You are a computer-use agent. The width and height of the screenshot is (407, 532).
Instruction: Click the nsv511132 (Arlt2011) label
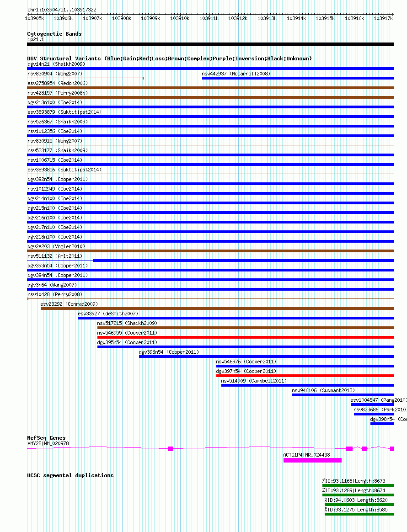point(55,256)
